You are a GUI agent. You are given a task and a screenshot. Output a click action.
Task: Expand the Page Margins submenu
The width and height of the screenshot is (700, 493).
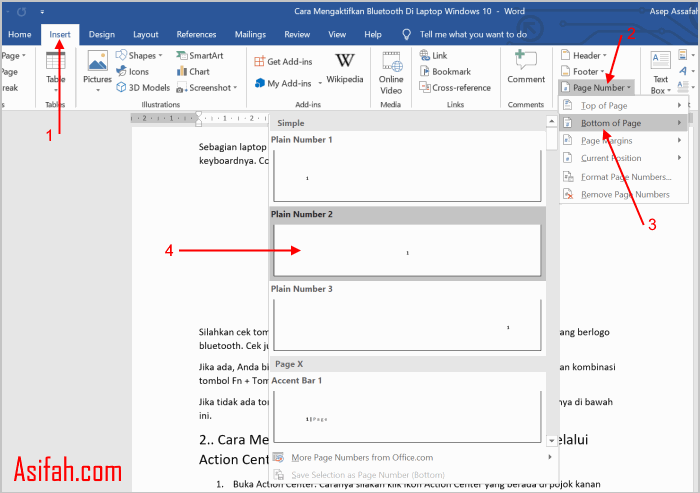point(679,140)
